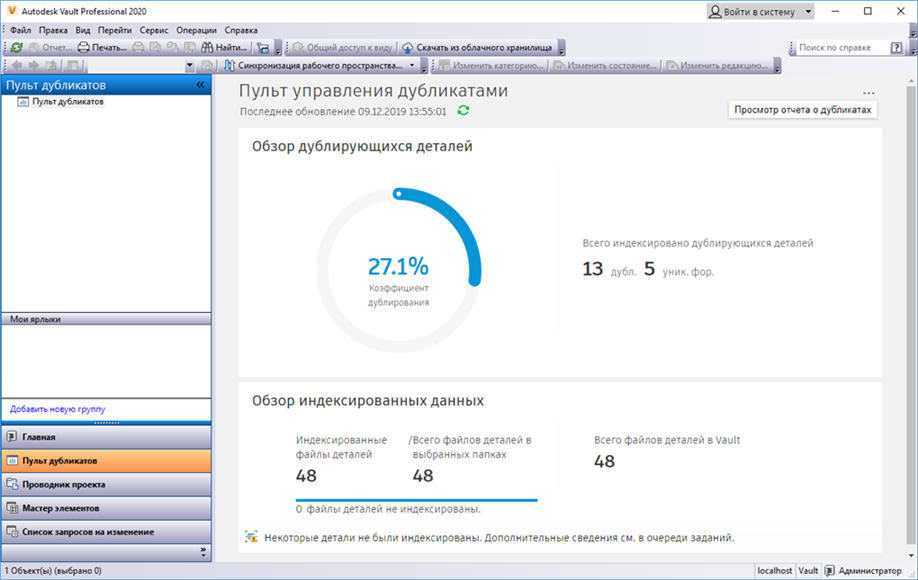Click Изменить состояние toolbar button
918x580 pixels.
(605, 66)
